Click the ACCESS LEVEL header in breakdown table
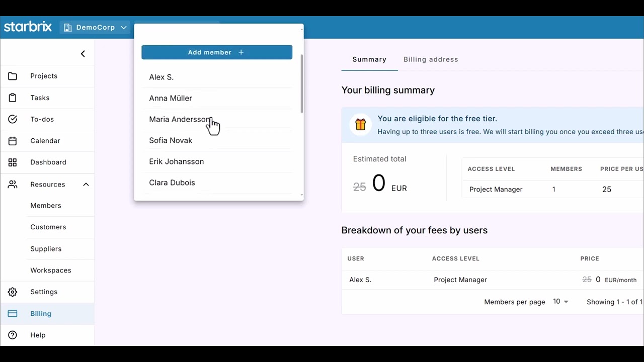This screenshot has width=644, height=362. (455, 258)
